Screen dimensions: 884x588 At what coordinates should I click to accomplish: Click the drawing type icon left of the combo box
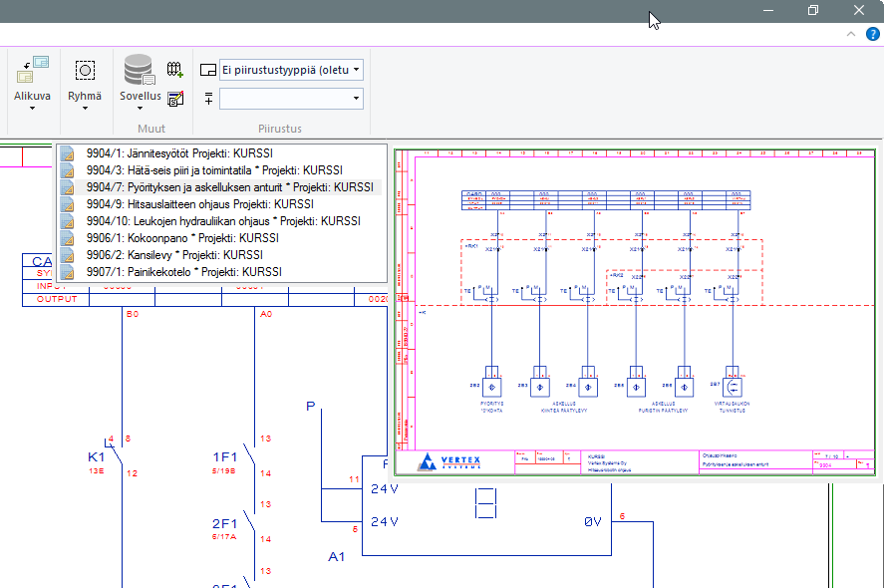coord(207,70)
